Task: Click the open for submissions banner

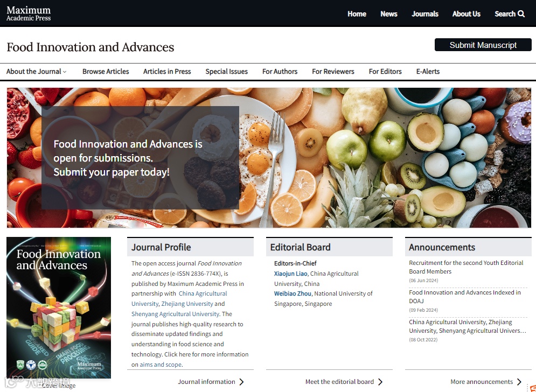Action: (x=140, y=158)
